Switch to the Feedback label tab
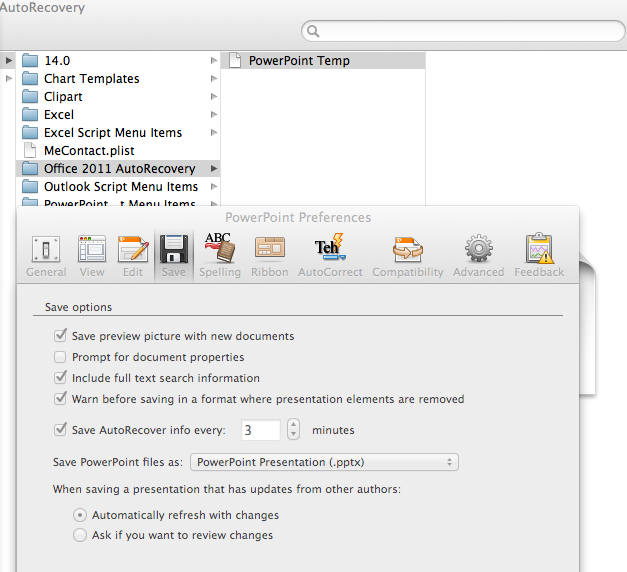627x572 pixels. [539, 272]
